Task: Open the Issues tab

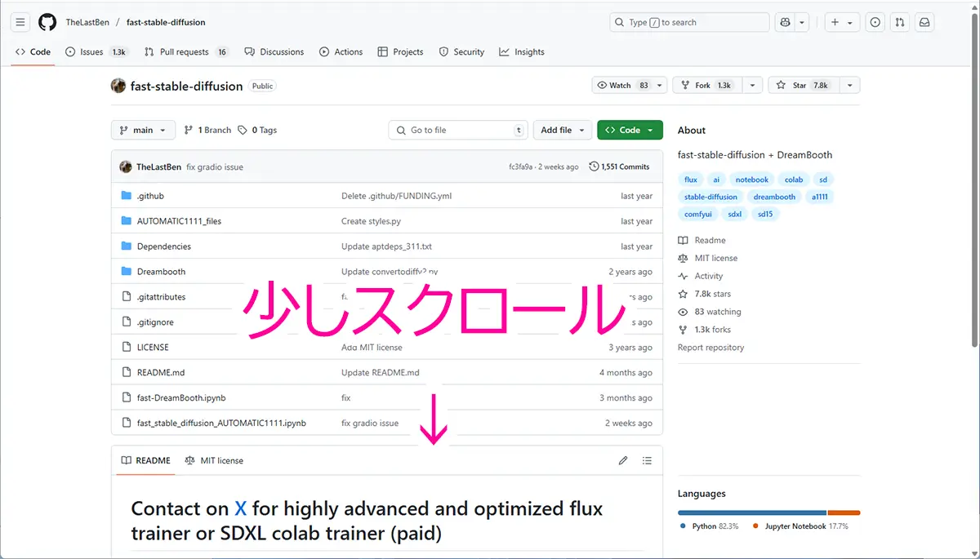Action: (x=96, y=51)
